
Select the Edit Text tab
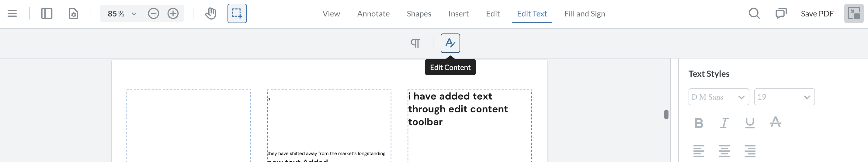[x=532, y=13]
